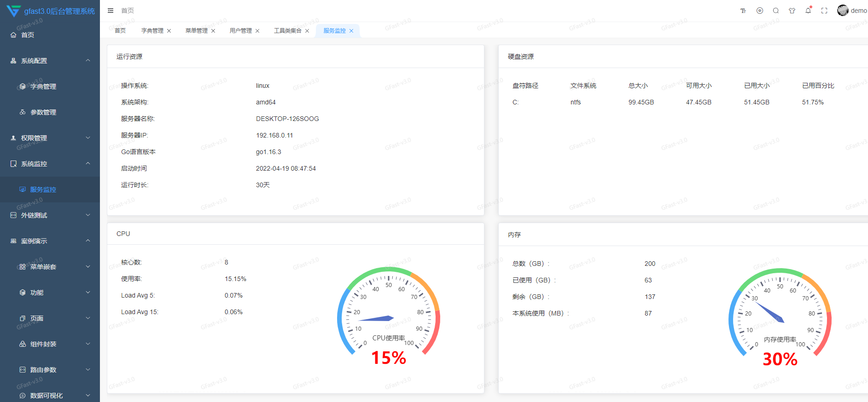868x402 pixels.
Task: Open the layout settings circle icon
Action: [x=760, y=11]
